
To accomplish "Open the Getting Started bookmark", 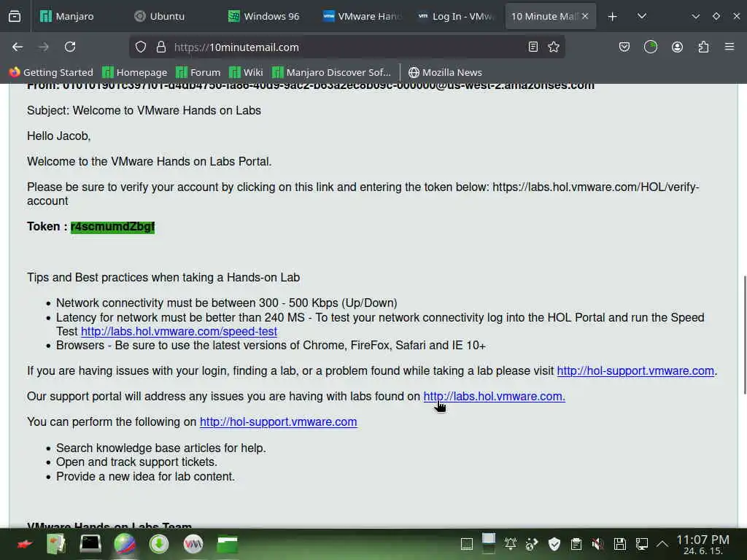I will coord(51,72).
